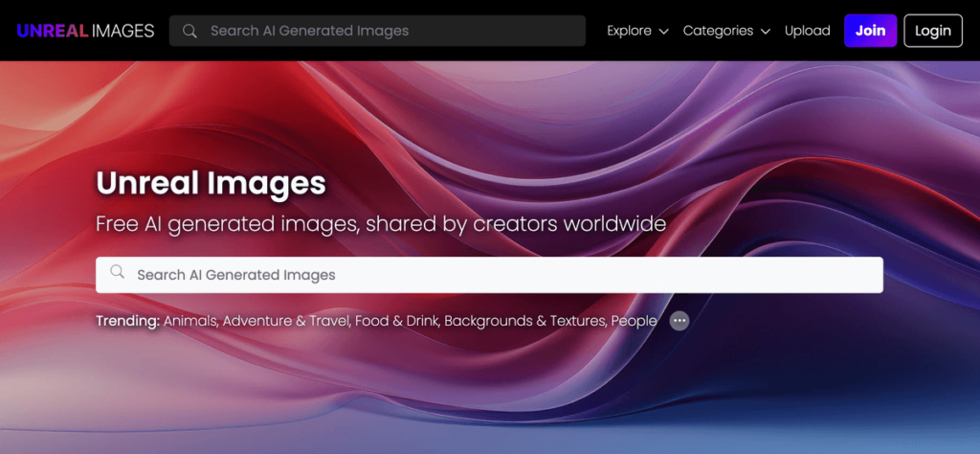Click the magnifier icon in the header search
The height and width of the screenshot is (454, 980).
pyautogui.click(x=190, y=32)
